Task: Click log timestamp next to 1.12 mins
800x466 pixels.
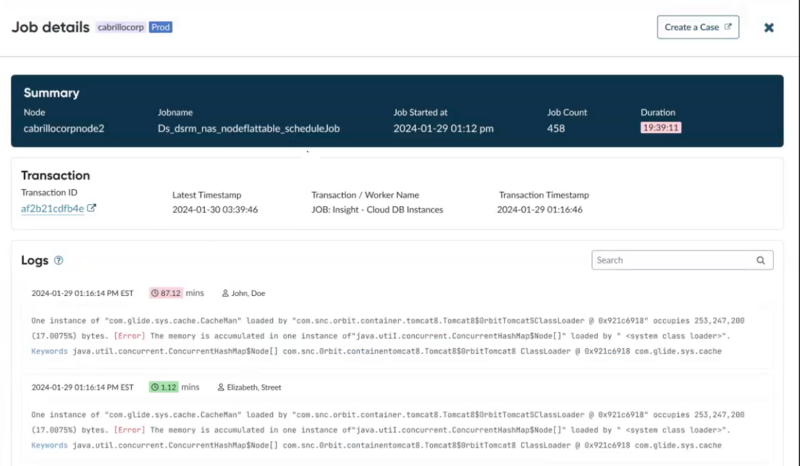Action: [x=82, y=387]
